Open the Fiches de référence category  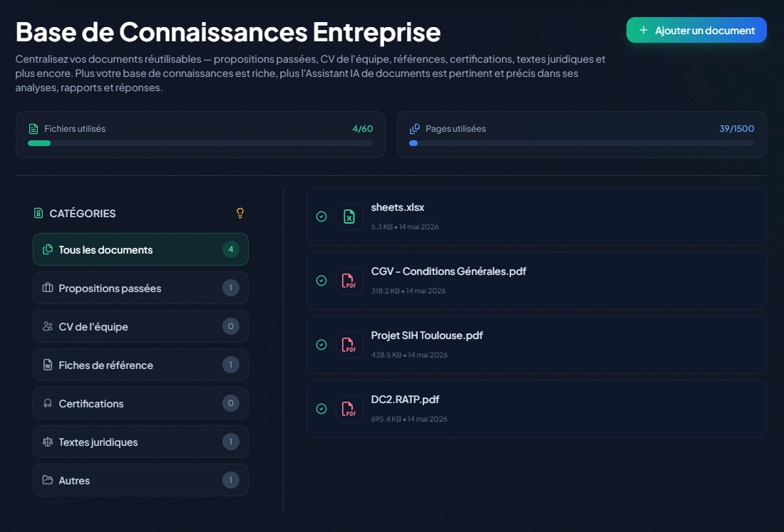pyautogui.click(x=140, y=365)
